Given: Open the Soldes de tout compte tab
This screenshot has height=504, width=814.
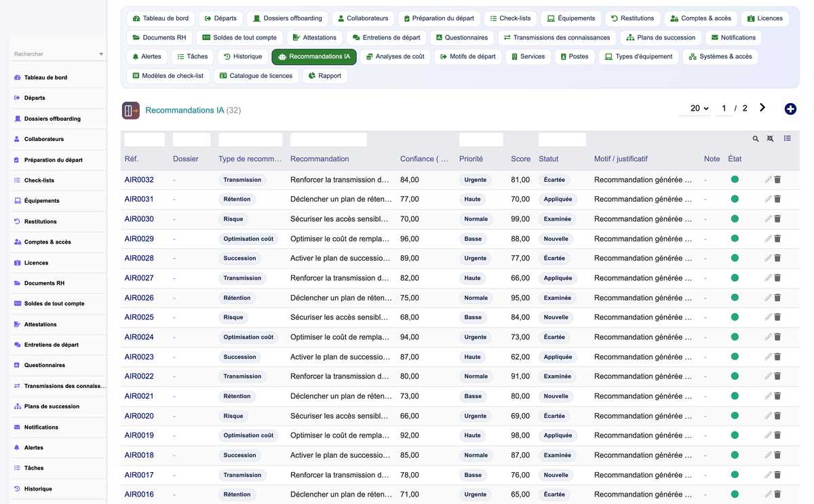Looking at the screenshot, I should pyautogui.click(x=239, y=38).
